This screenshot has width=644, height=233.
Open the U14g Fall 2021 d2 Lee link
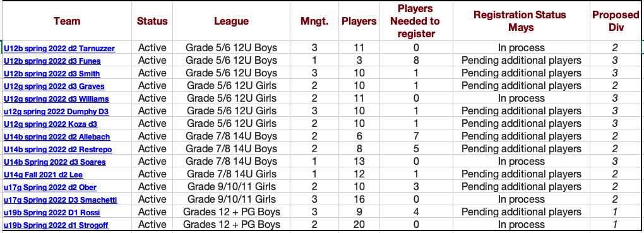point(43,175)
